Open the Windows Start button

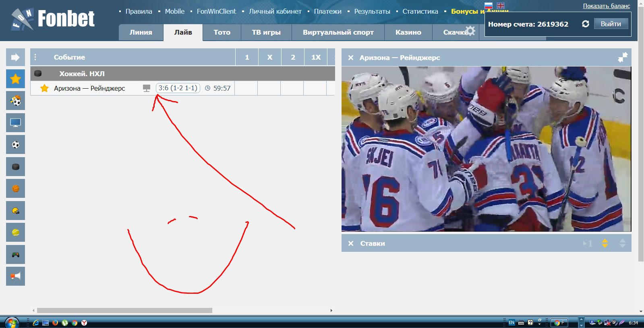12,322
